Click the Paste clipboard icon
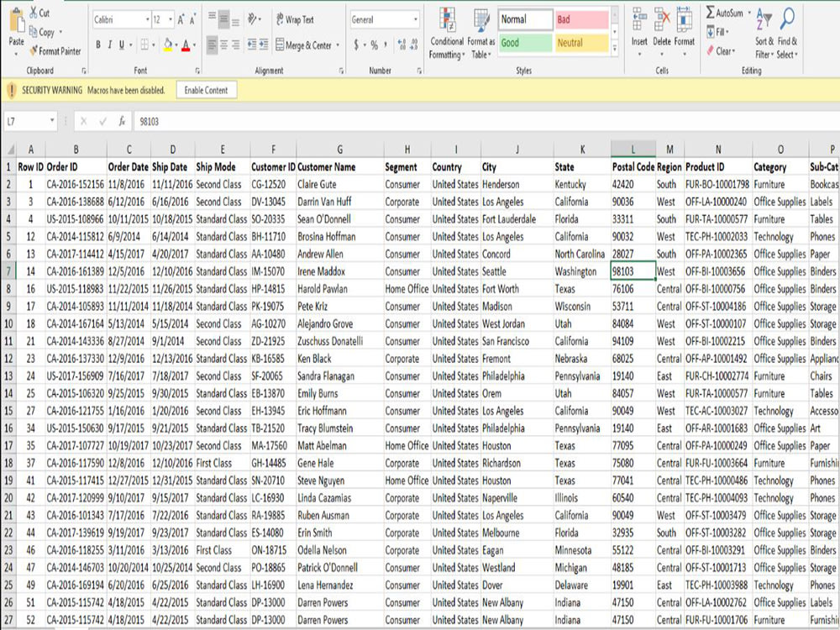 pyautogui.click(x=17, y=22)
